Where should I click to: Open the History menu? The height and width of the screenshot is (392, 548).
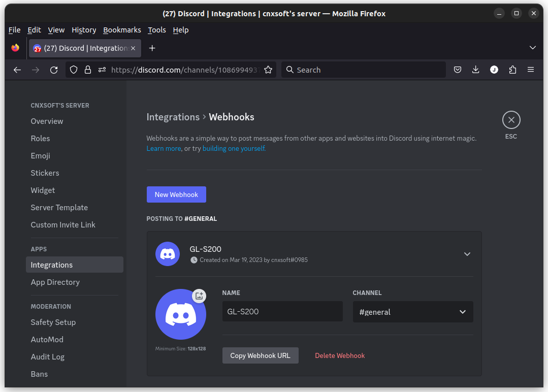pos(84,30)
